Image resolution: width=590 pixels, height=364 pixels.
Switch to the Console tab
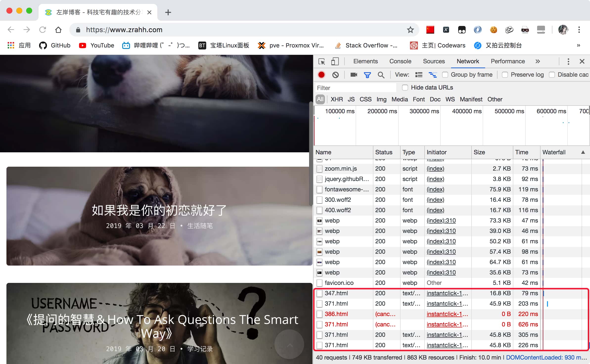pos(400,61)
